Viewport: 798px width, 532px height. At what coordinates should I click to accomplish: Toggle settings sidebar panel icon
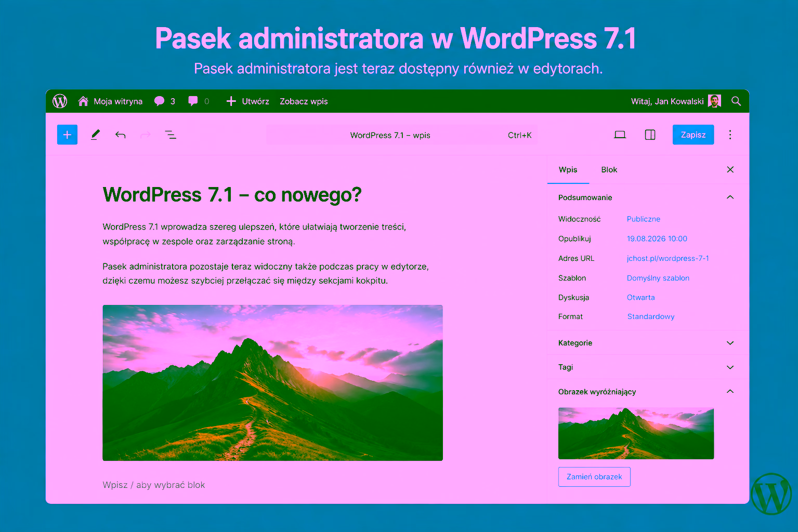point(650,135)
